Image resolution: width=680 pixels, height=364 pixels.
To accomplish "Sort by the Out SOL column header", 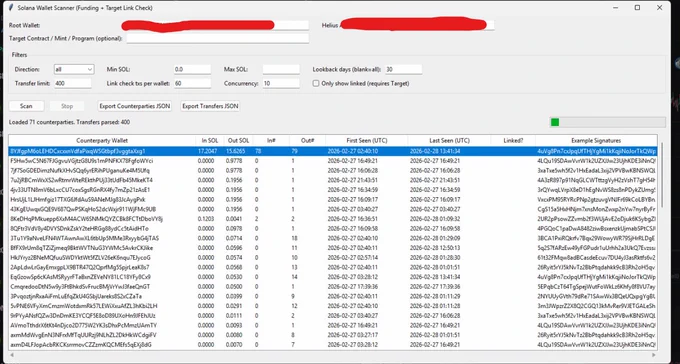I will click(239, 141).
